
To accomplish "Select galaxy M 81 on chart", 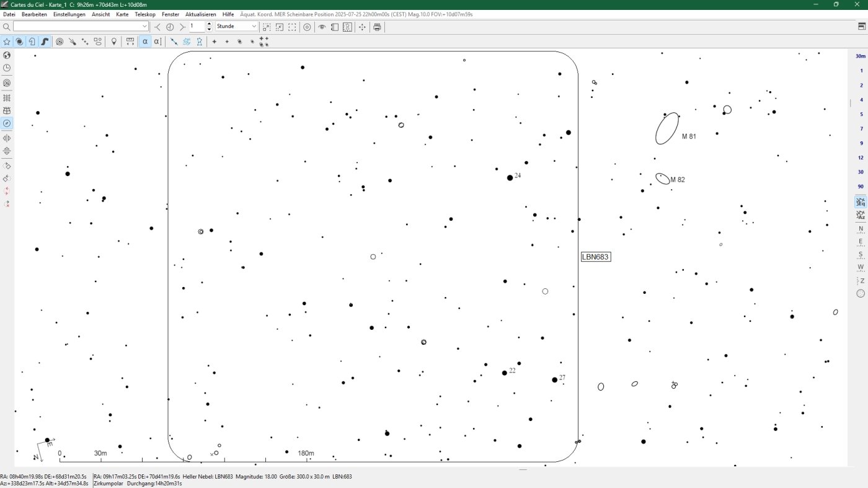I will pos(667,128).
